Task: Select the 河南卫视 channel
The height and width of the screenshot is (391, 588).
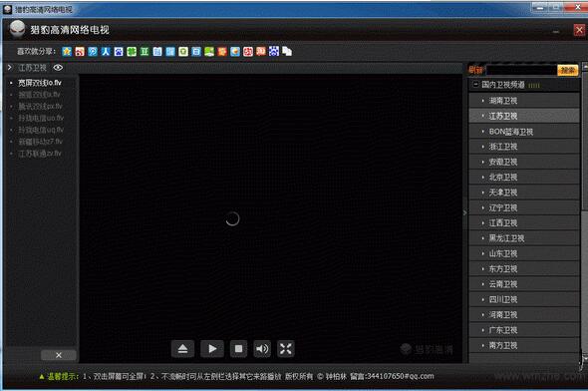Action: tap(524, 315)
